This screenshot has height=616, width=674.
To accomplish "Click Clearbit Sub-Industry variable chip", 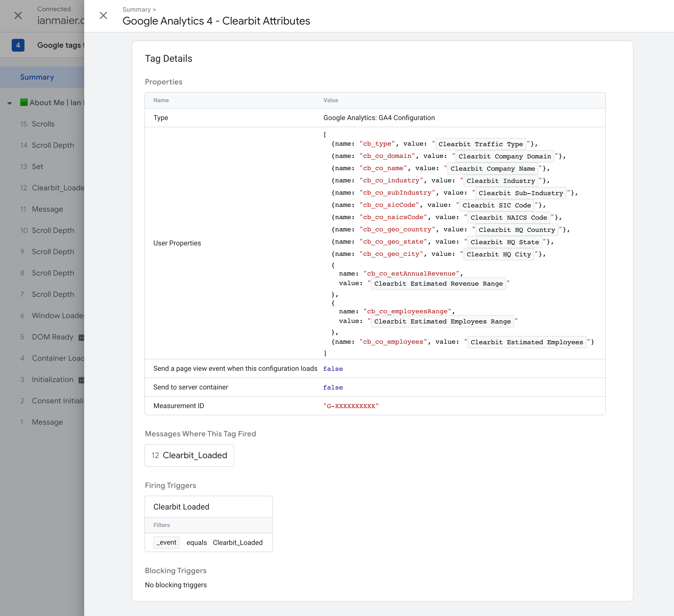I will (x=521, y=193).
